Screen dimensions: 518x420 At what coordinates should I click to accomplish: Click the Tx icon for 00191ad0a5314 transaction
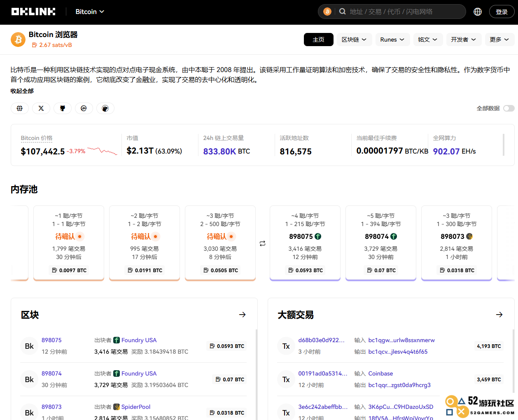tap(286, 379)
